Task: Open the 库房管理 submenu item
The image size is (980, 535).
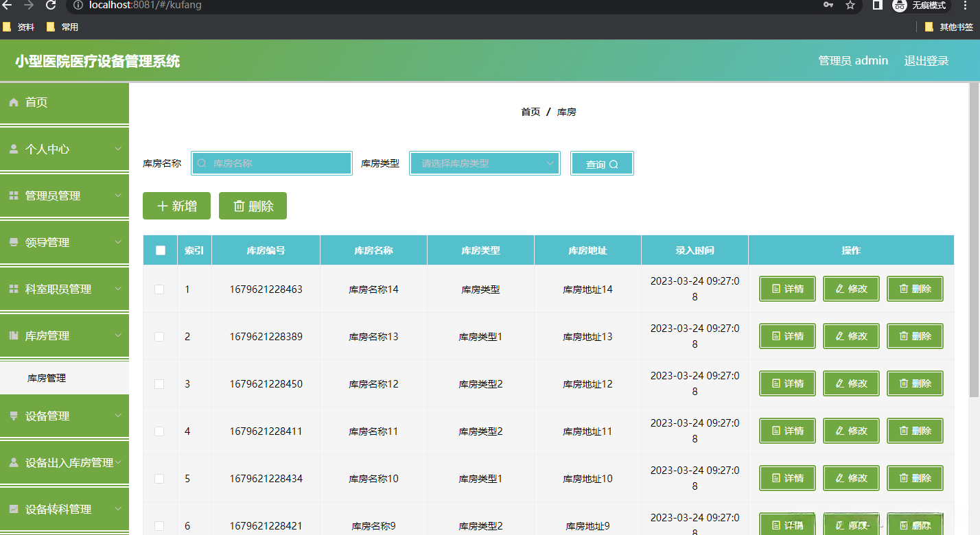Action: (x=47, y=378)
